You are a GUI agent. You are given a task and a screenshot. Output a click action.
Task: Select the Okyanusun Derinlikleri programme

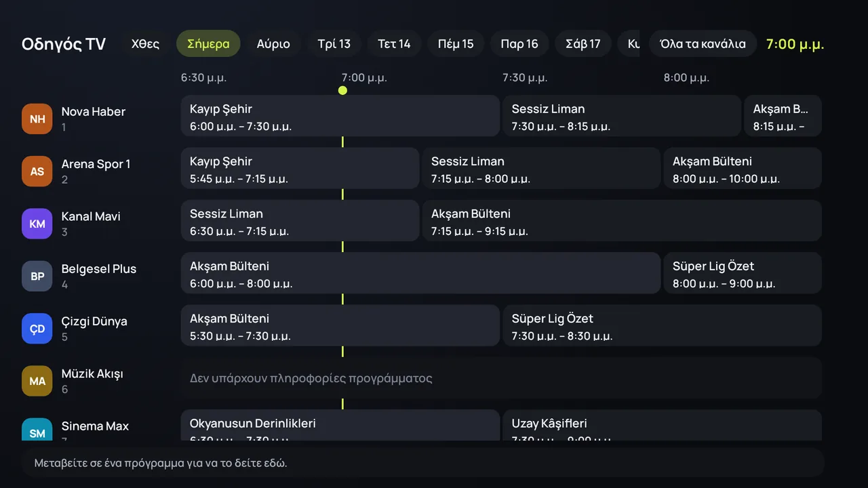(x=340, y=426)
